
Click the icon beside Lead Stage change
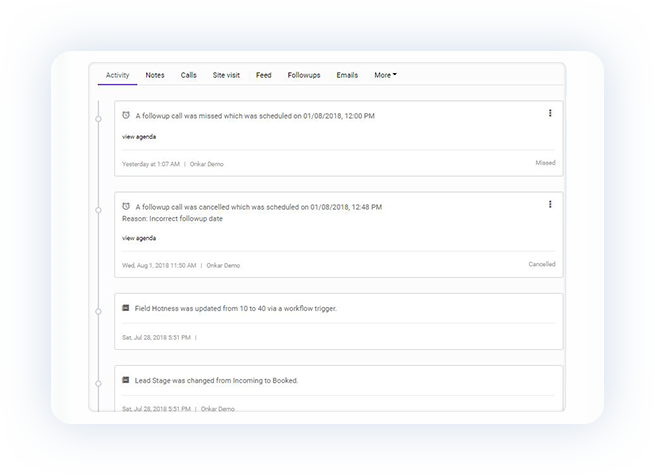[125, 380]
